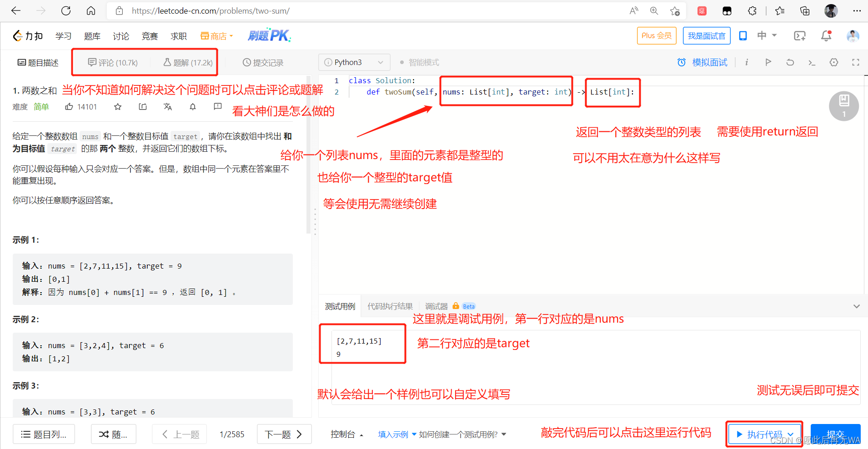Open LeetCode user avatar menu
The width and height of the screenshot is (868, 449).
(853, 36)
